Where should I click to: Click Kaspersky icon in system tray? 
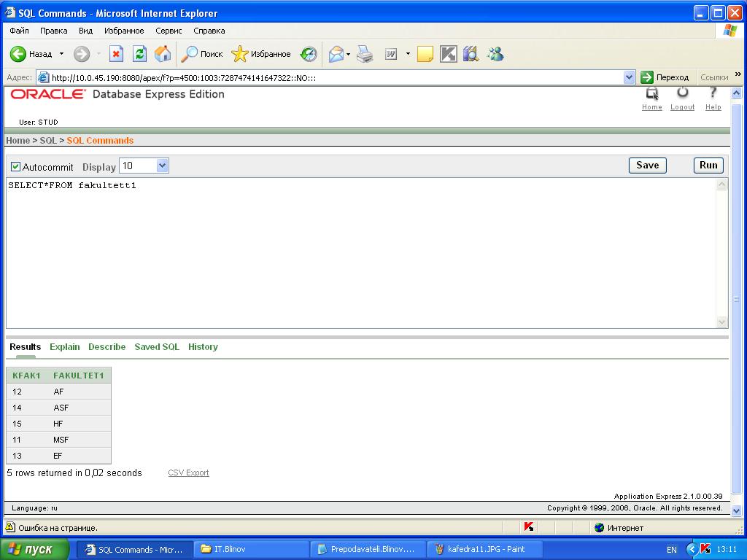[705, 549]
